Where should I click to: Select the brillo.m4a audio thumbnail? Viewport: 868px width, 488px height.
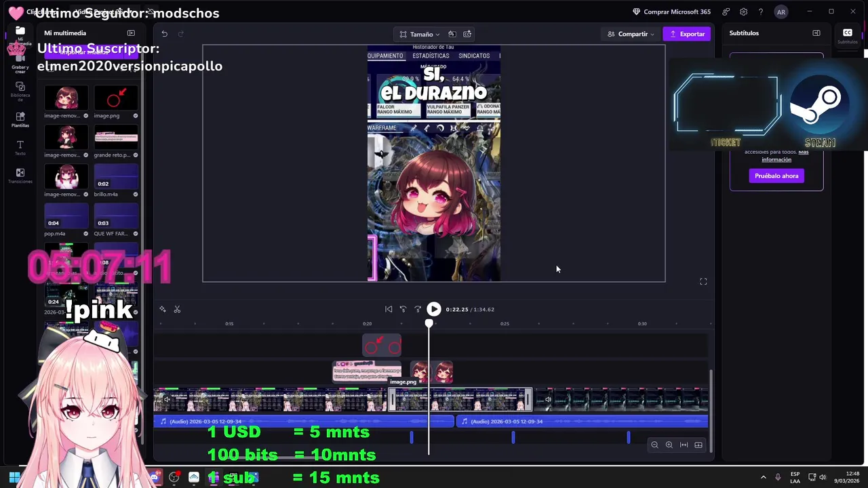116,177
